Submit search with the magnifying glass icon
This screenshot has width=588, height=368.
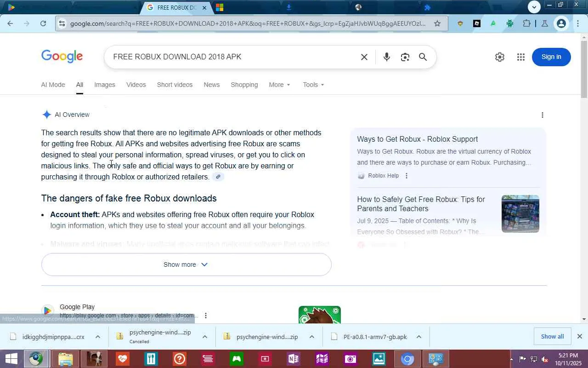coord(423,57)
